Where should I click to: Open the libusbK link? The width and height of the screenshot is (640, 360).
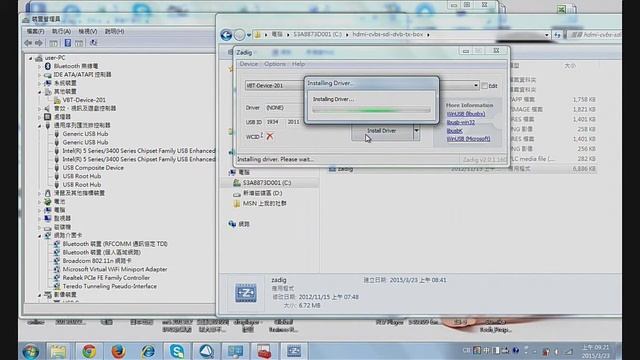pos(454,131)
